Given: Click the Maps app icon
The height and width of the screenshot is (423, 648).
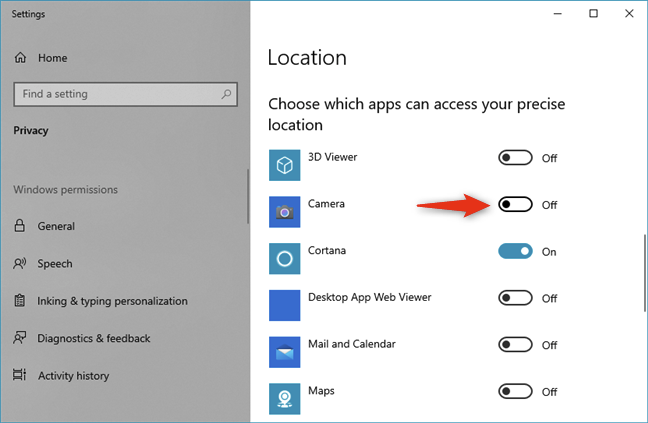Looking at the screenshot, I should pos(284,399).
